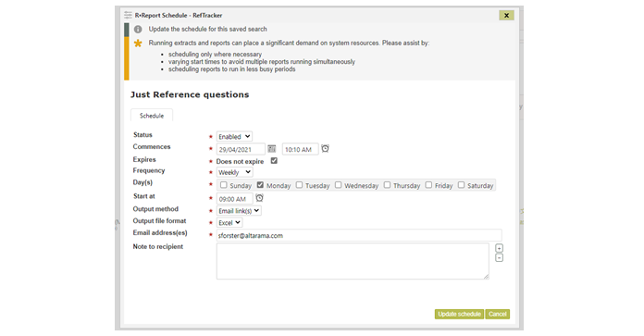This screenshot has height=336, width=644.
Task: Click the info icon next to Update the schedule
Action: pyautogui.click(x=138, y=30)
